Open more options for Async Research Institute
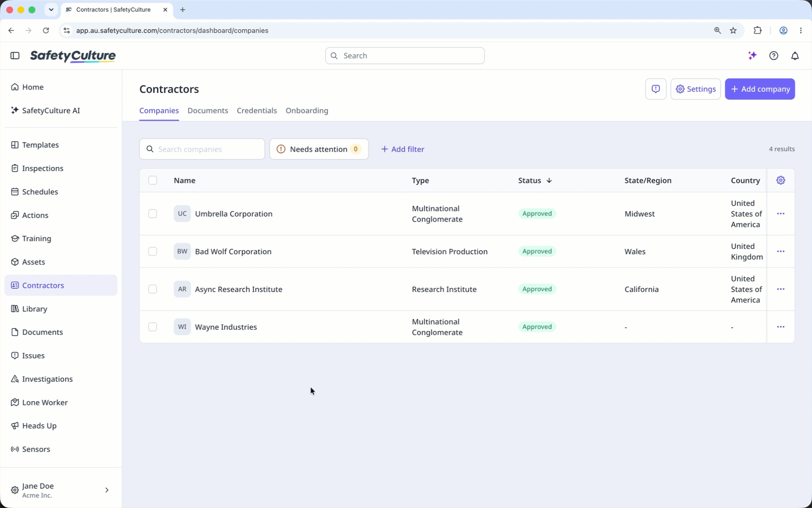Image resolution: width=812 pixels, height=508 pixels. point(781,289)
